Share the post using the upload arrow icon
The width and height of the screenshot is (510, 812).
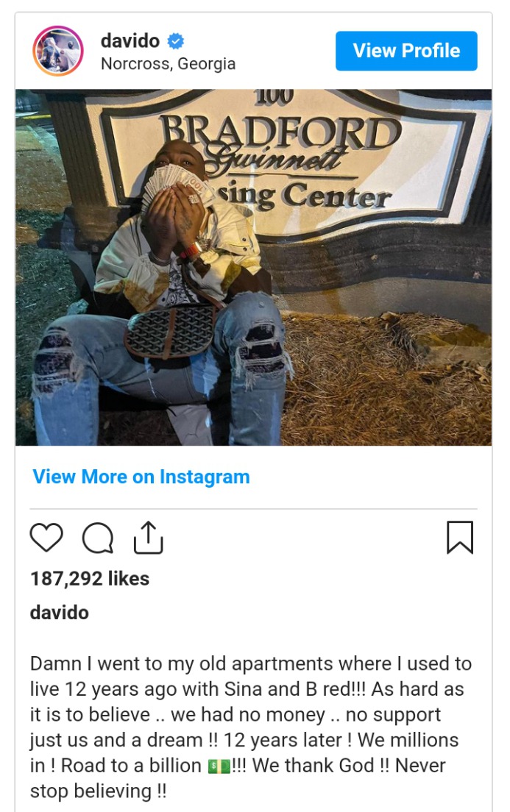click(x=148, y=538)
